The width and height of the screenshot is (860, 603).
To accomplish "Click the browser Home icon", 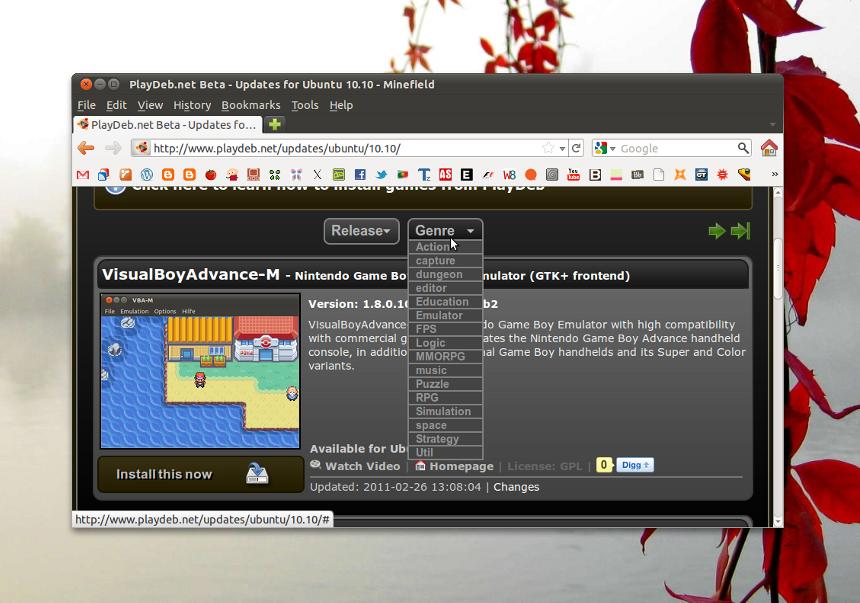I will [x=769, y=148].
